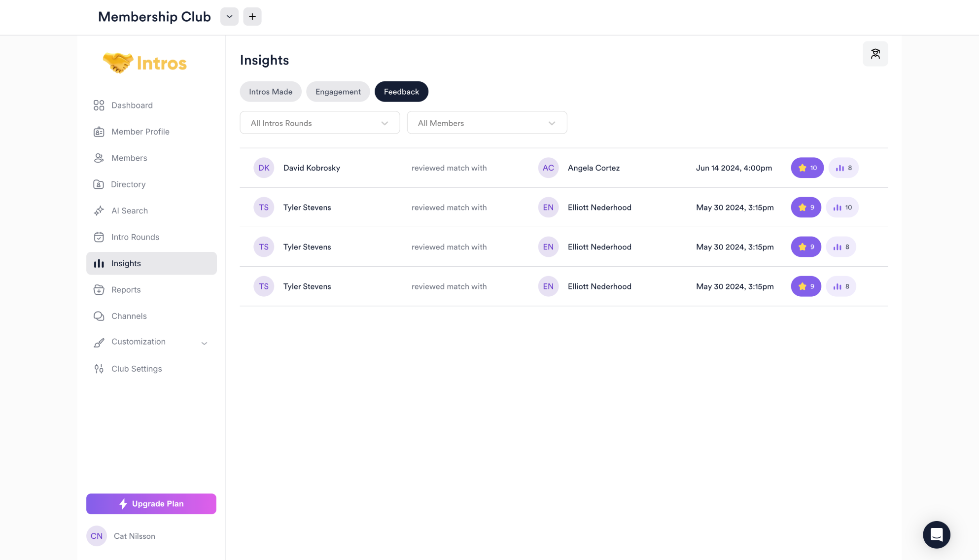Viewport: 979px width, 560px height.
Task: Switch to the Engagement tab
Action: [338, 92]
